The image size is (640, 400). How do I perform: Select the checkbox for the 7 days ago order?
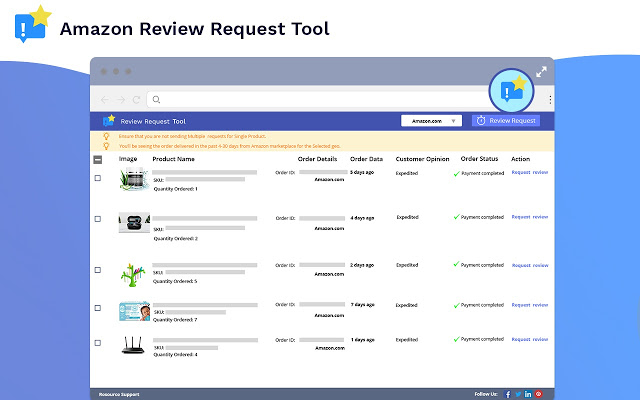(x=98, y=308)
